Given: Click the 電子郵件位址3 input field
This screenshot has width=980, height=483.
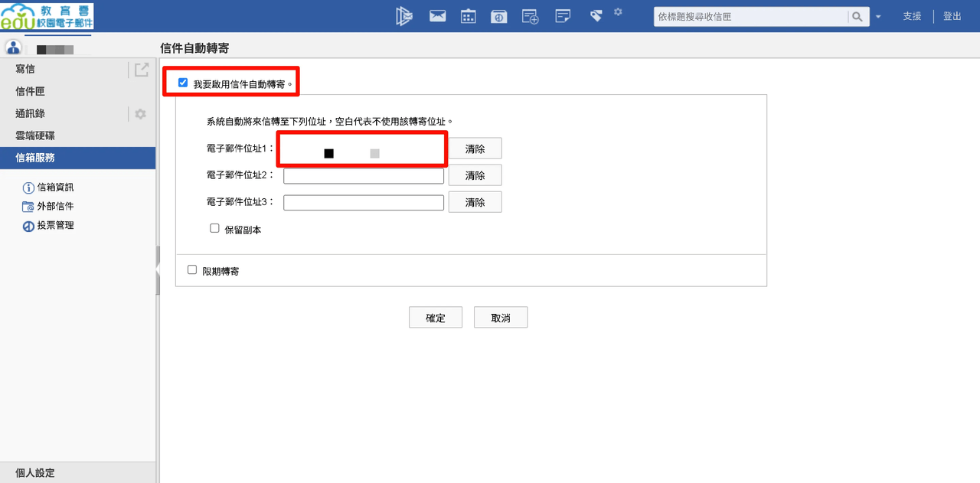Looking at the screenshot, I should click(364, 203).
